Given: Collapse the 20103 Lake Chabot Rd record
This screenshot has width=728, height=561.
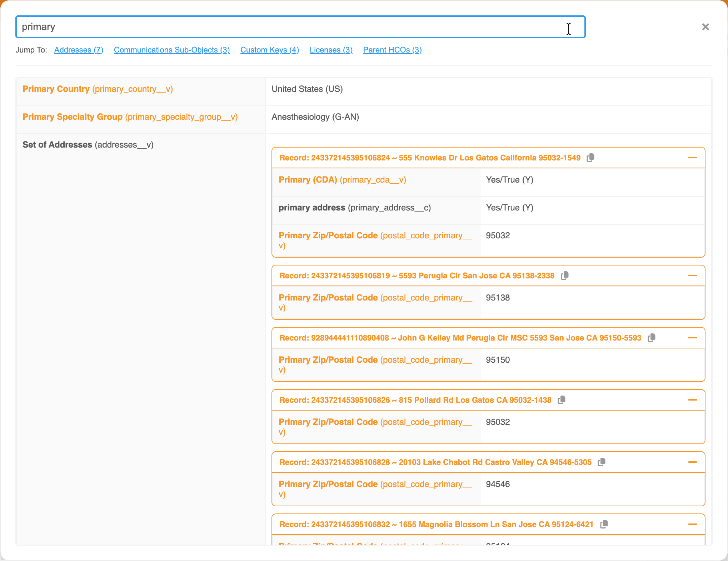Looking at the screenshot, I should (692, 462).
